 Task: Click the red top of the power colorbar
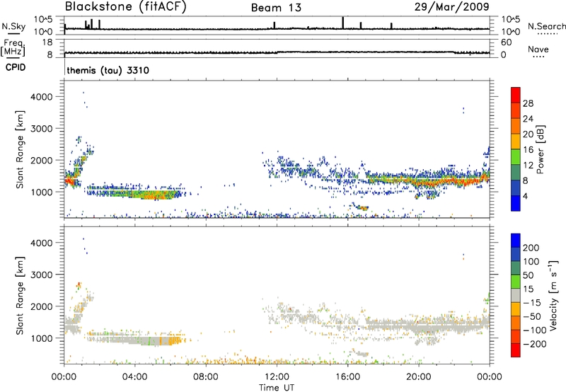[516, 95]
